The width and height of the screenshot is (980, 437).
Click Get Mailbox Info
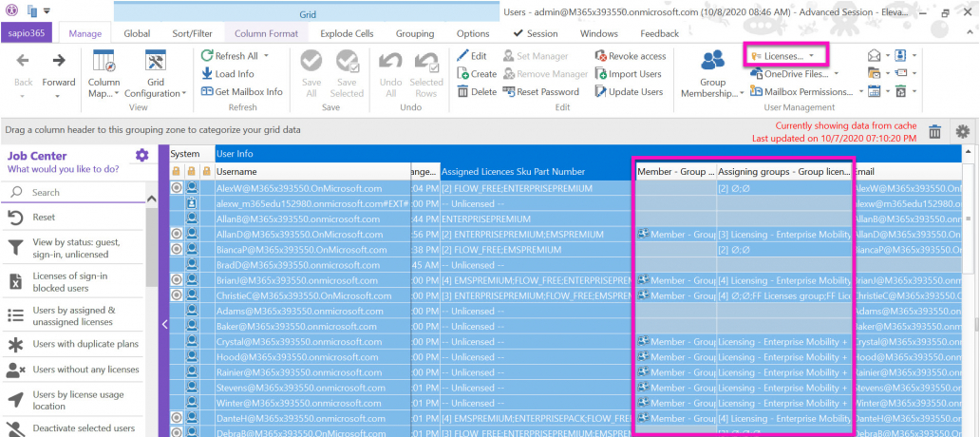click(241, 91)
